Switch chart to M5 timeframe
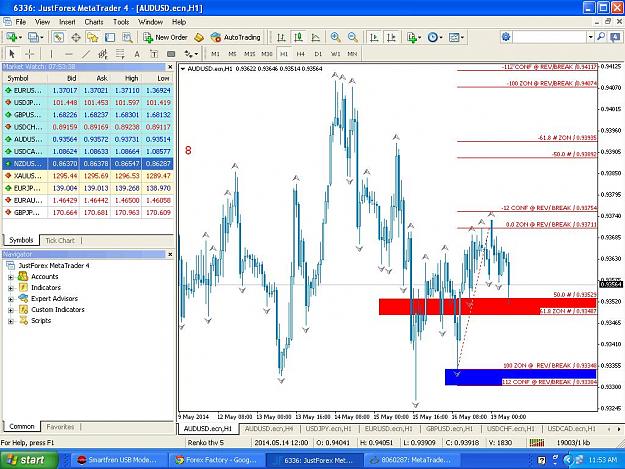 click(232, 53)
